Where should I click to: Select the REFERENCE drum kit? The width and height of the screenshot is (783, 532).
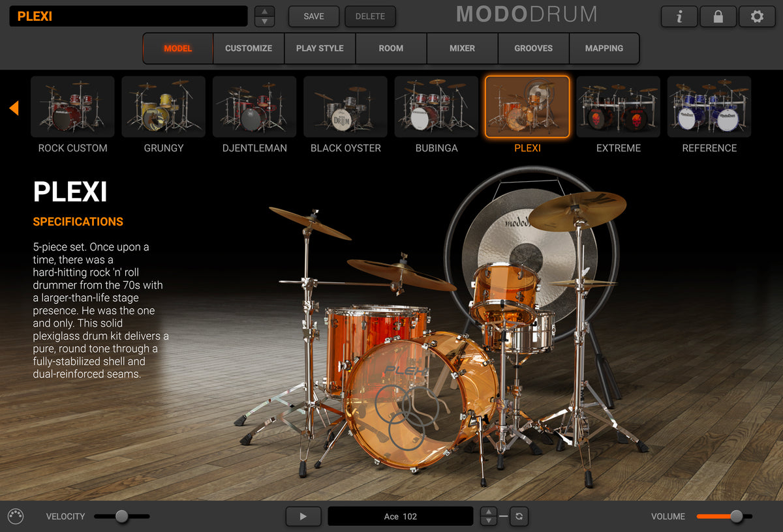709,107
